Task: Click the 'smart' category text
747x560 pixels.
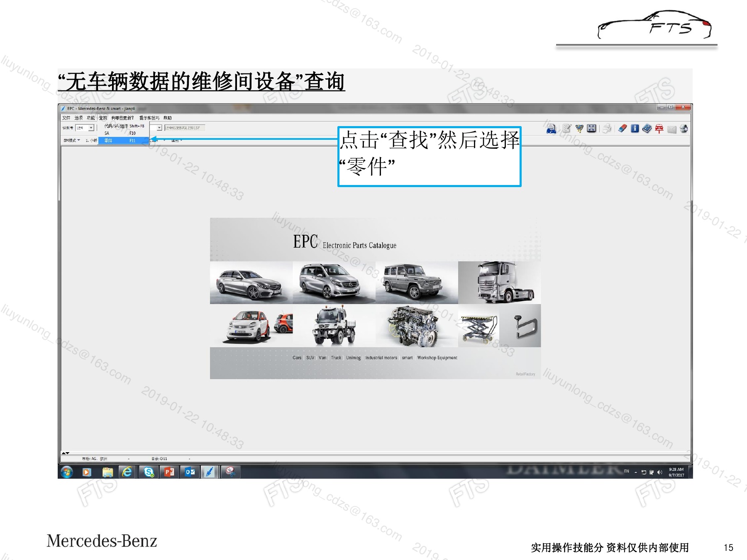Action: pos(407,358)
